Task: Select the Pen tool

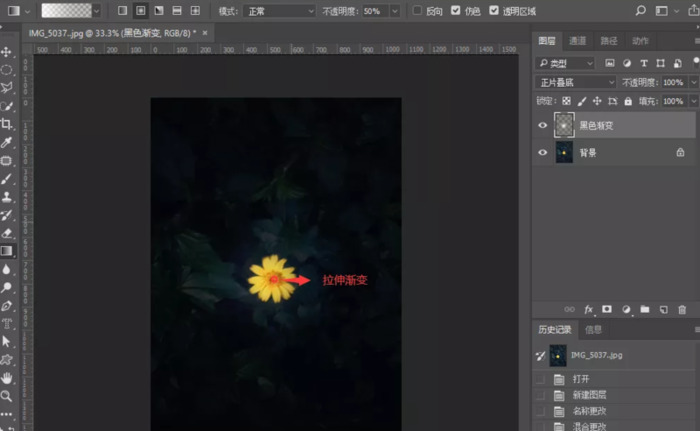Action: 6,306
